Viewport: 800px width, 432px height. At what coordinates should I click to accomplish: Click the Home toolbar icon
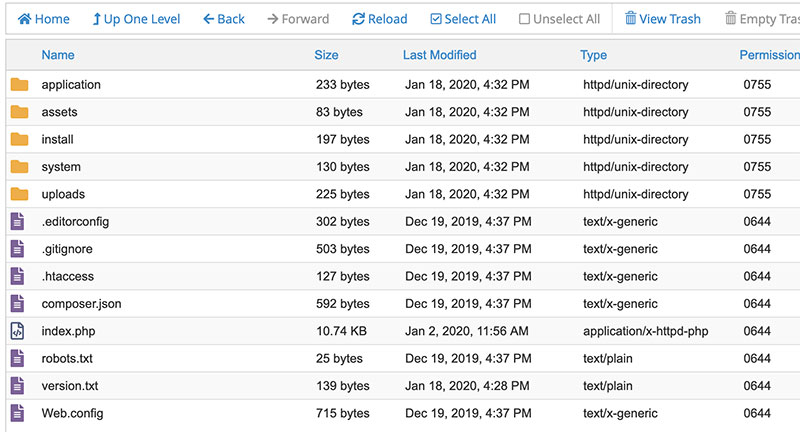tap(25, 19)
